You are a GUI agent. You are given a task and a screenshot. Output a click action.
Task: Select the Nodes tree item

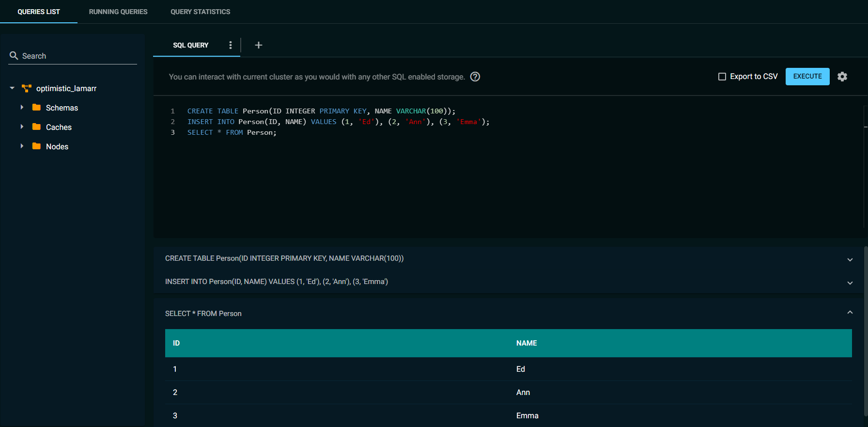coord(57,146)
